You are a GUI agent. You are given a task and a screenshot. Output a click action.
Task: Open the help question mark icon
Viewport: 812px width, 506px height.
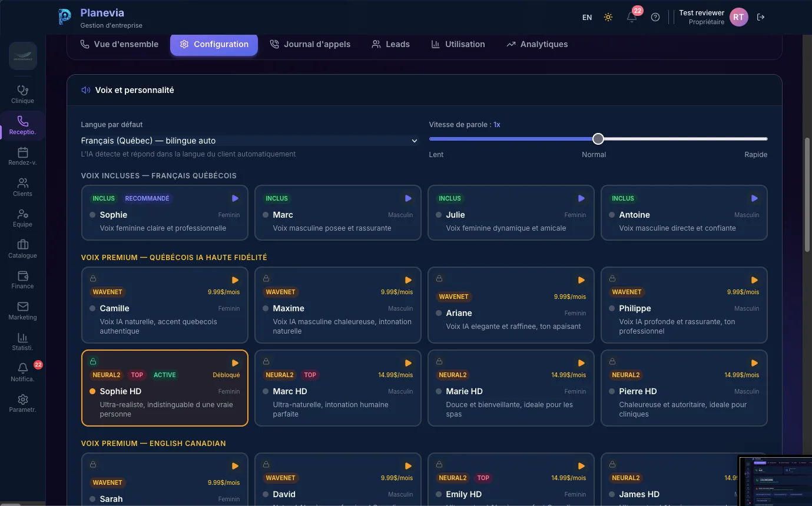tap(655, 17)
